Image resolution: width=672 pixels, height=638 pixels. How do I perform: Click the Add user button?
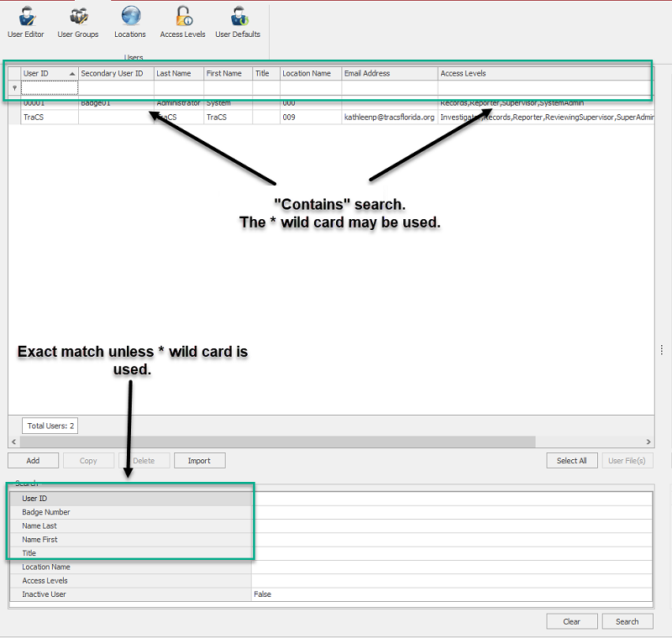coord(33,461)
